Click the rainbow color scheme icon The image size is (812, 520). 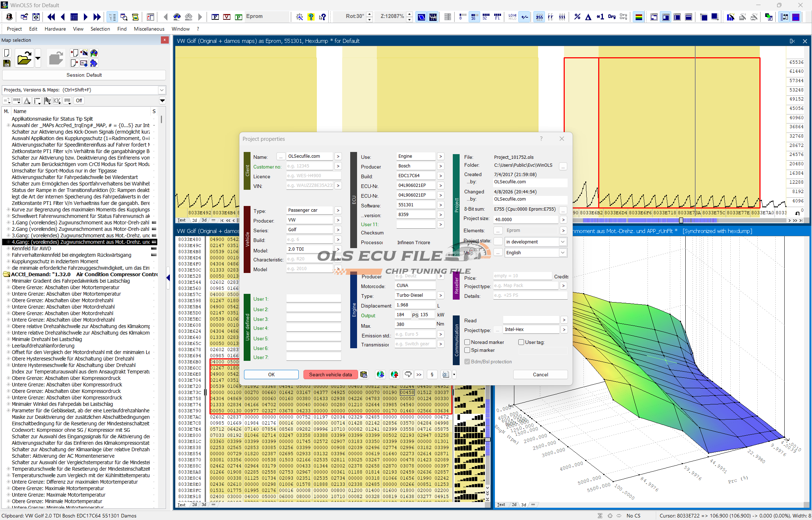pos(639,17)
